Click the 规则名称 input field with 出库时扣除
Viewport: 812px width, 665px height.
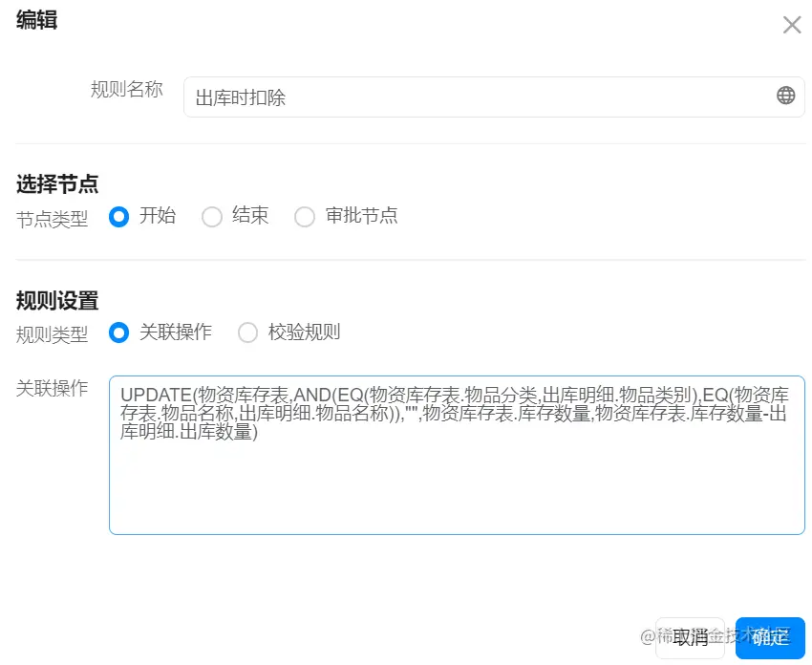(x=494, y=97)
